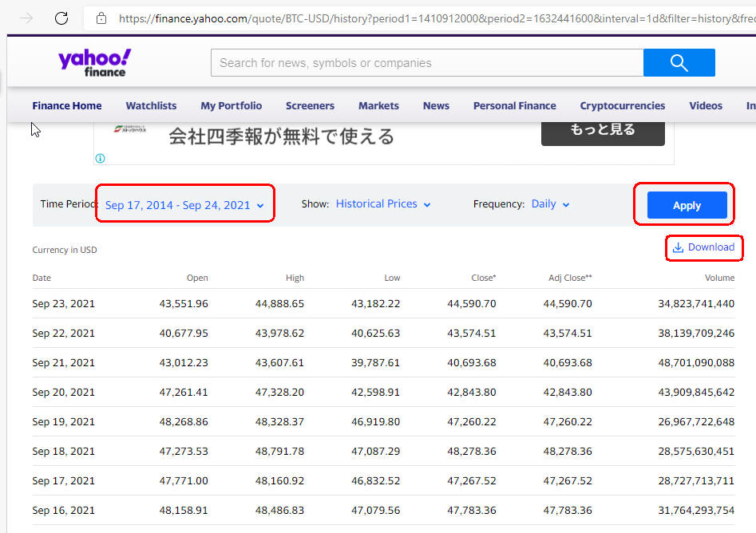Select the Low column header
The image size is (756, 533).
pyautogui.click(x=392, y=278)
